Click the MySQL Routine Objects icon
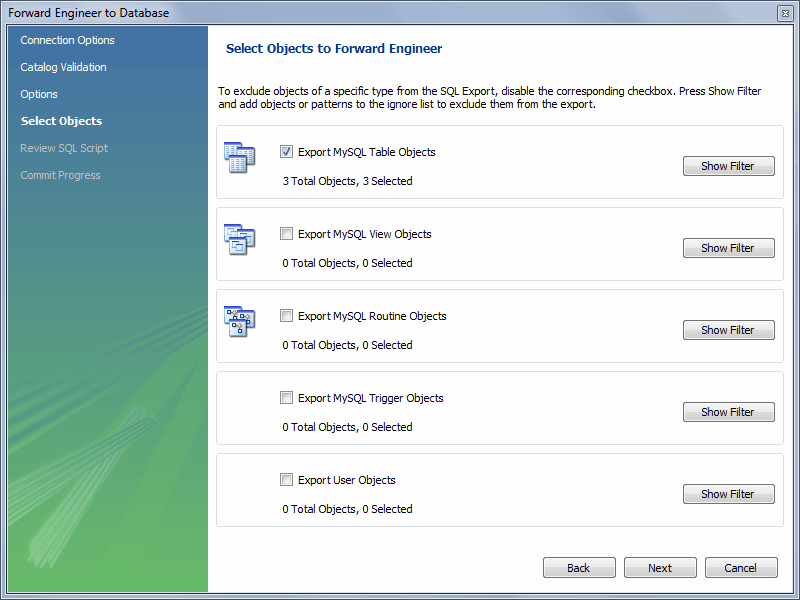This screenshot has width=800, height=600. tap(240, 322)
